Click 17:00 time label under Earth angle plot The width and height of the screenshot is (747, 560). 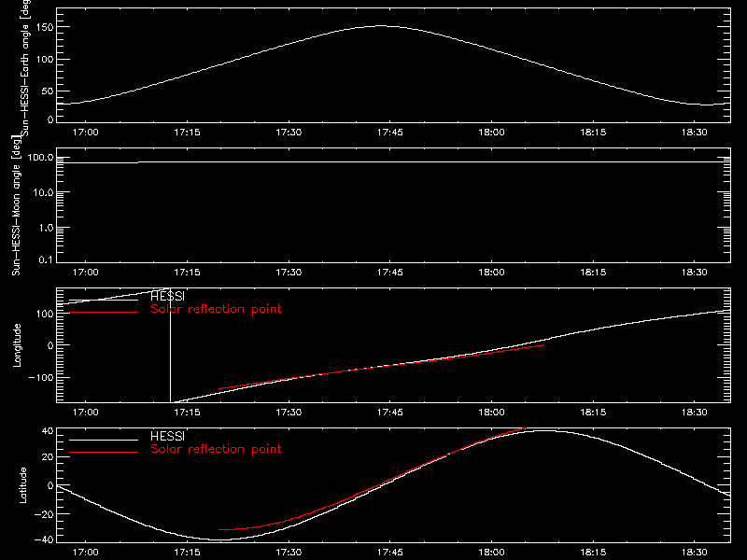86,132
